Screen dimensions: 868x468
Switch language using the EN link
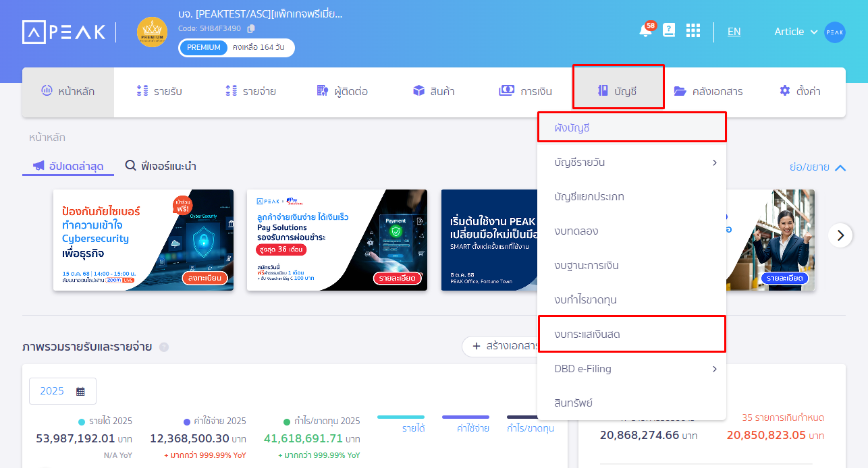tap(734, 32)
